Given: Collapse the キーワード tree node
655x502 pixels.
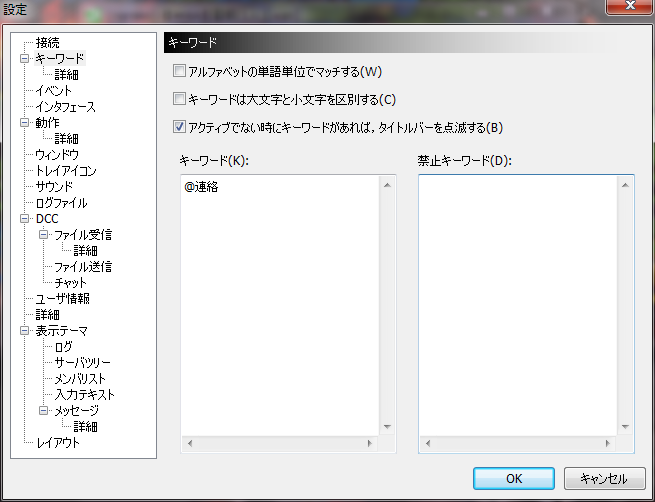Looking at the screenshot, I should 25,58.
